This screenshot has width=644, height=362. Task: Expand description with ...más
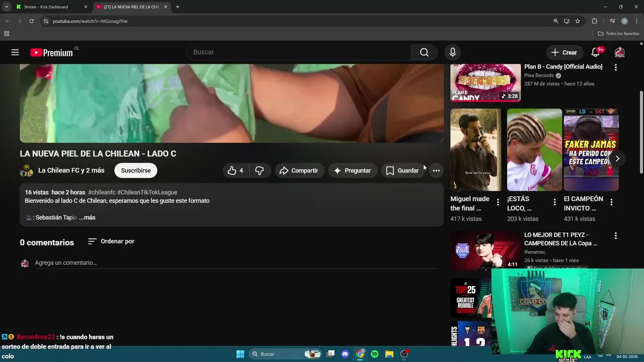87,217
